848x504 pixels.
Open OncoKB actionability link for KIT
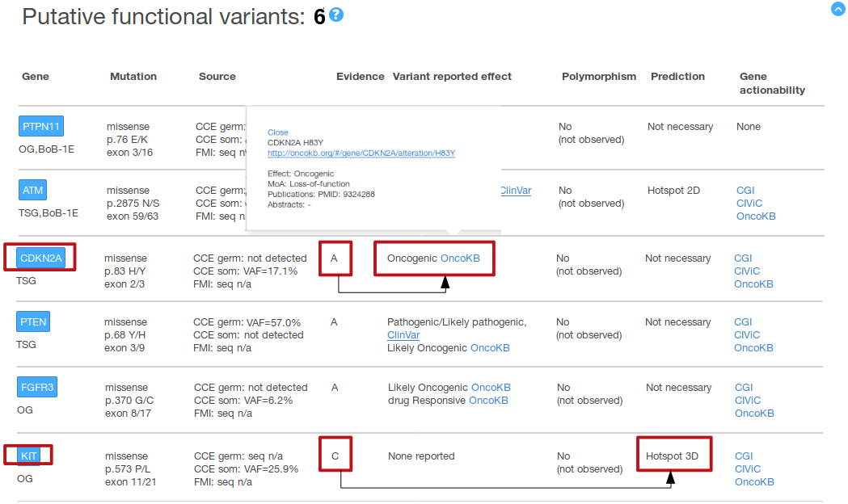point(754,482)
